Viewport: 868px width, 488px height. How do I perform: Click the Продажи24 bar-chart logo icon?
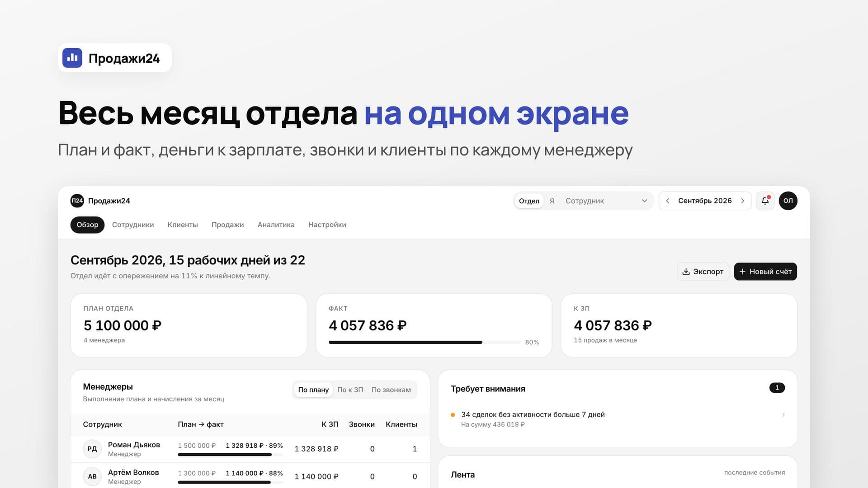coord(72,58)
